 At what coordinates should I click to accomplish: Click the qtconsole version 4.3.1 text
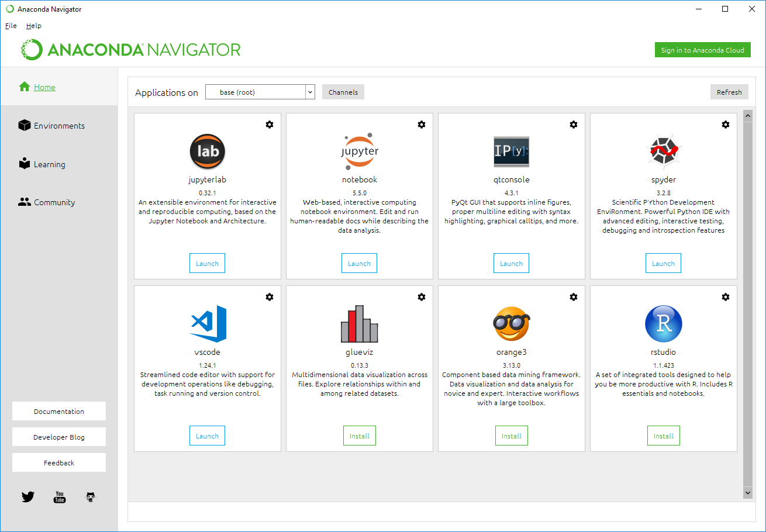tap(512, 192)
